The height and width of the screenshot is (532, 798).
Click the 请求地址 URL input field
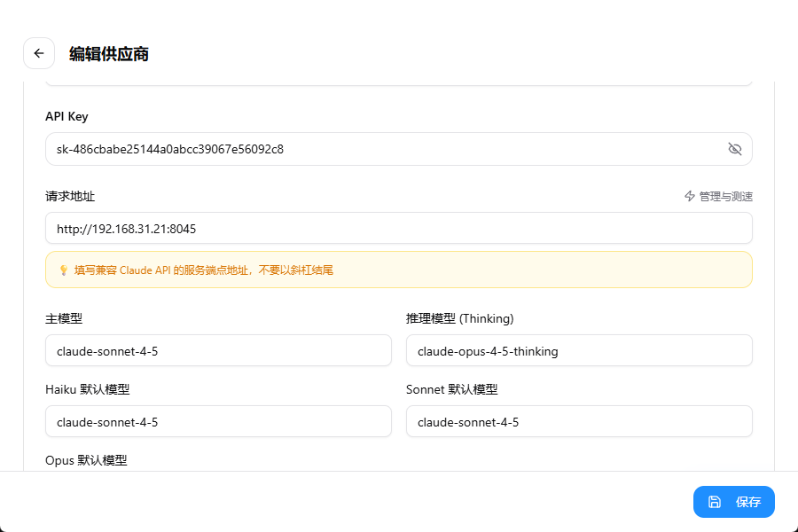click(x=398, y=228)
